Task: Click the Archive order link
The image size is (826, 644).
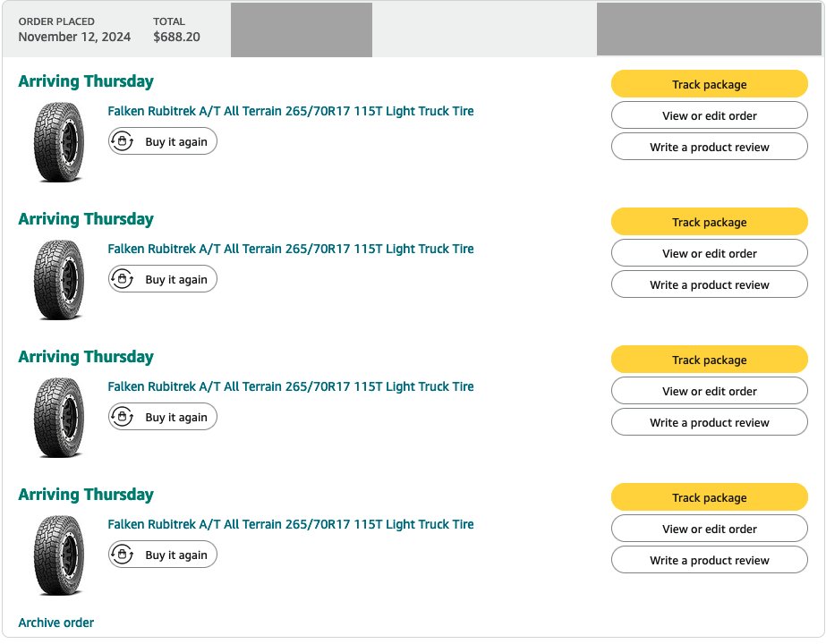Action: point(55,623)
